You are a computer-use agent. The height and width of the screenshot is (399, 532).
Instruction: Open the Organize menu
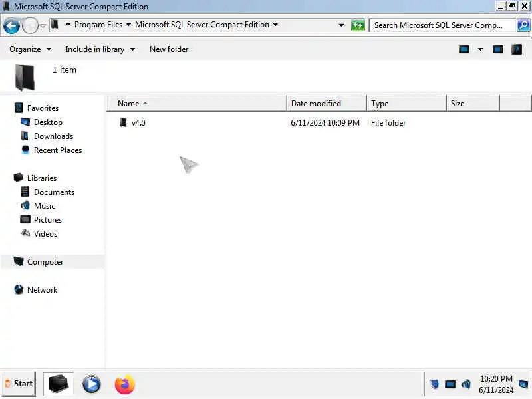coord(30,49)
